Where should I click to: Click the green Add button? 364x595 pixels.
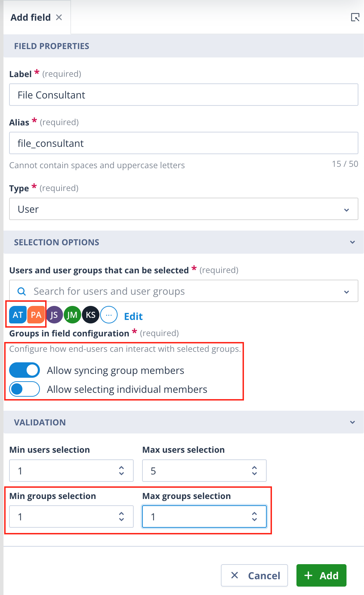tap(321, 575)
